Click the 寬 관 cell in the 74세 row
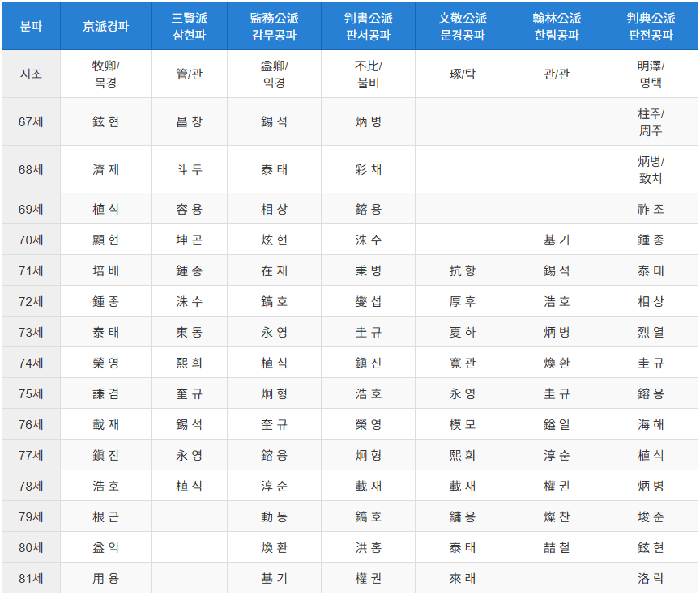Image resolution: width=700 pixels, height=595 pixels. coord(463,363)
